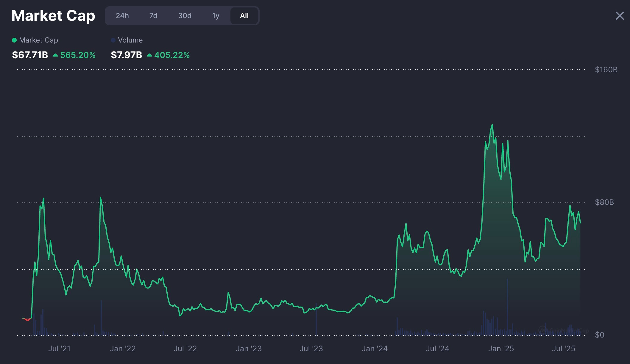630x364 pixels.
Task: Click the Market Cap legend label
Action: (x=38, y=40)
